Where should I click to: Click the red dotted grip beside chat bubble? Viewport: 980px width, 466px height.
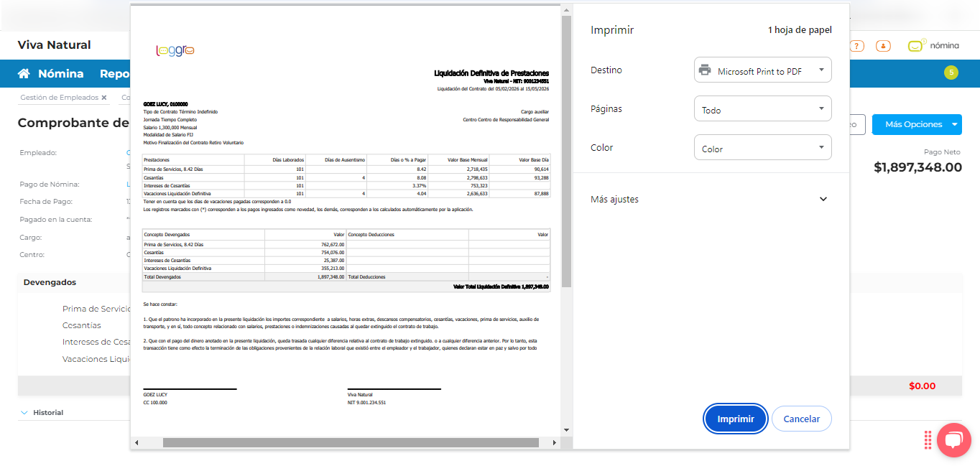(x=928, y=439)
